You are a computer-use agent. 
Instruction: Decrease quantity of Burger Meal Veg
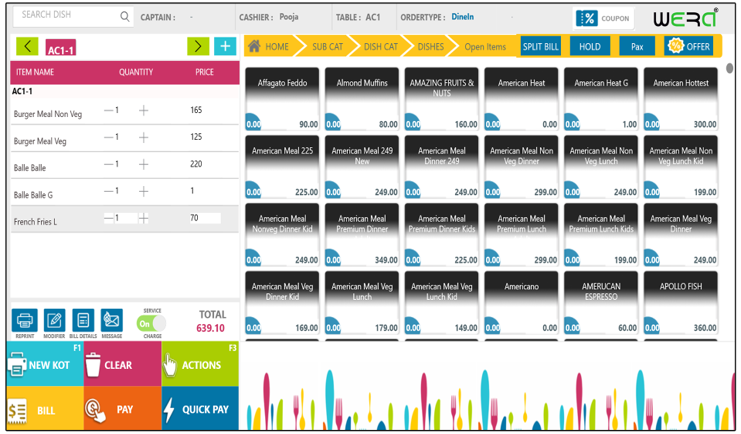pos(108,137)
